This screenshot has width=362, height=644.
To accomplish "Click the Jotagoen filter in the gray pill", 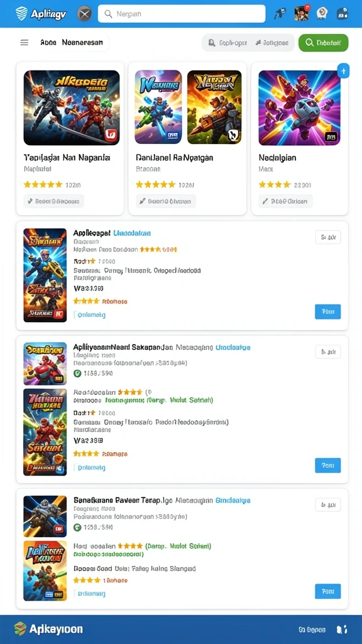I will click(271, 43).
